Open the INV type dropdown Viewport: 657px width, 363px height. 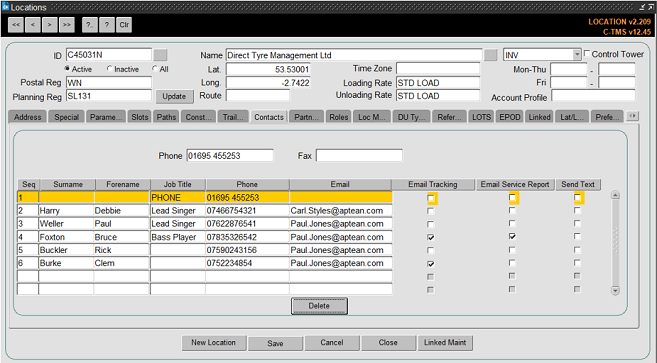point(577,55)
